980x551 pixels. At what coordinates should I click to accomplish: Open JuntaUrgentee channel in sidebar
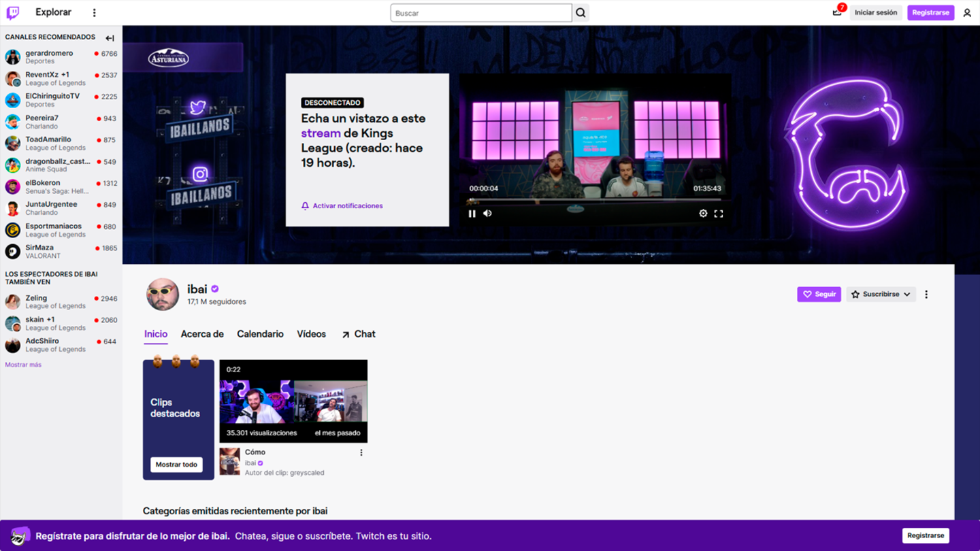point(61,208)
